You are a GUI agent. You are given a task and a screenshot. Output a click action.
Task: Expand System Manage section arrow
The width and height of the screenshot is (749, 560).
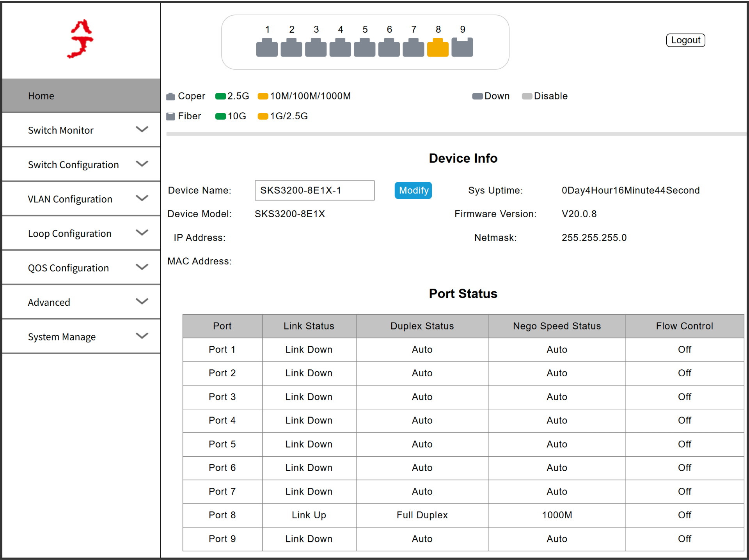coord(142,336)
